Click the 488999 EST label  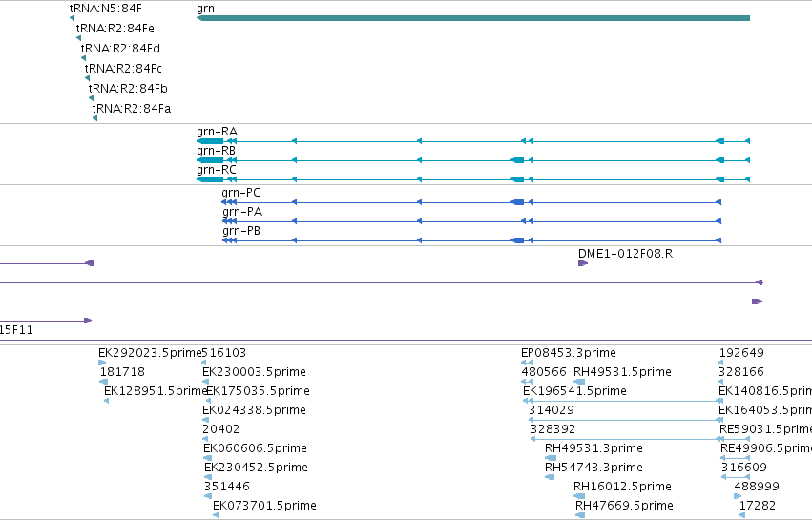(757, 487)
